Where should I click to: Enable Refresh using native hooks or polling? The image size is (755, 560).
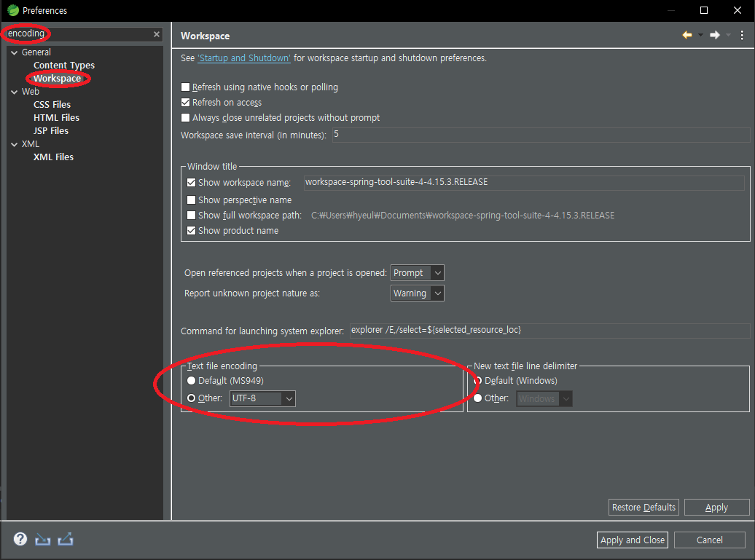[185, 87]
